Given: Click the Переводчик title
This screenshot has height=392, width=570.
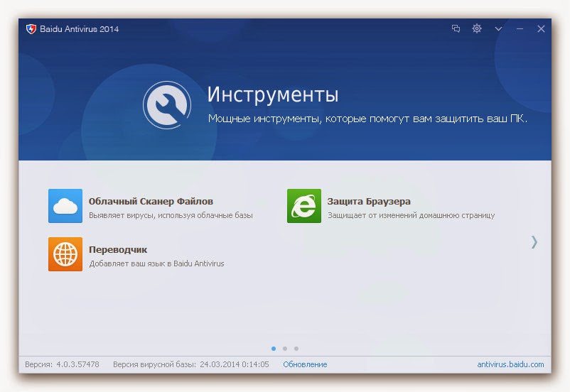Looking at the screenshot, I should tap(118, 249).
